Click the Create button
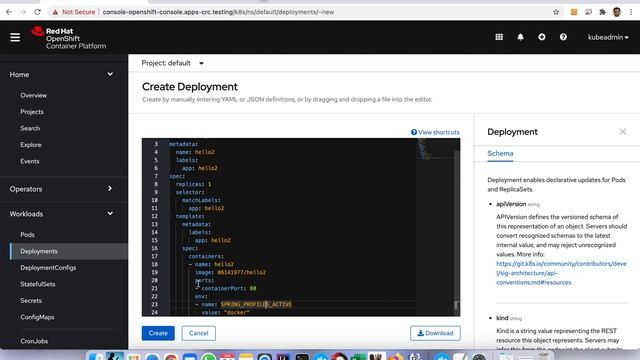This screenshot has height=360, width=640. coord(158,333)
